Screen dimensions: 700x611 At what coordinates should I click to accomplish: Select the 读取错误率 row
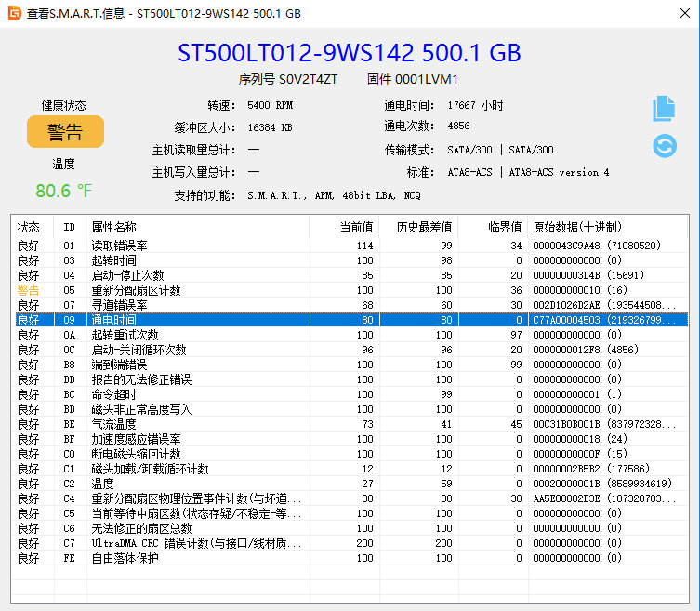click(x=351, y=246)
